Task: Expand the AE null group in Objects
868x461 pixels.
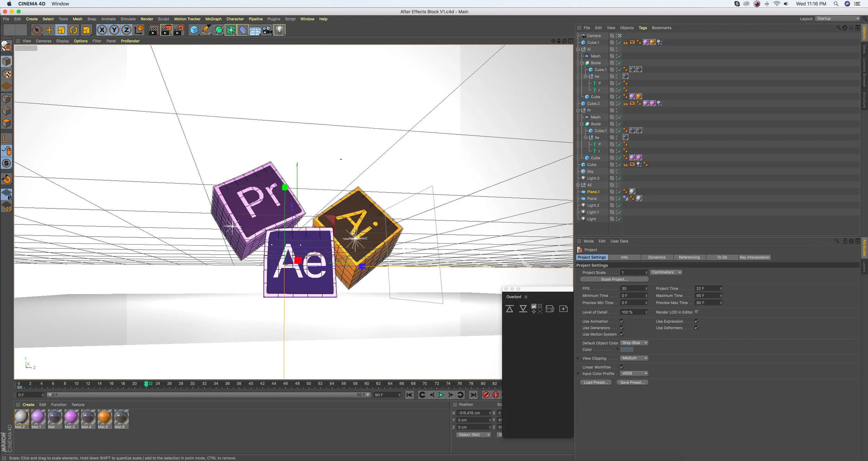Action: (x=578, y=185)
